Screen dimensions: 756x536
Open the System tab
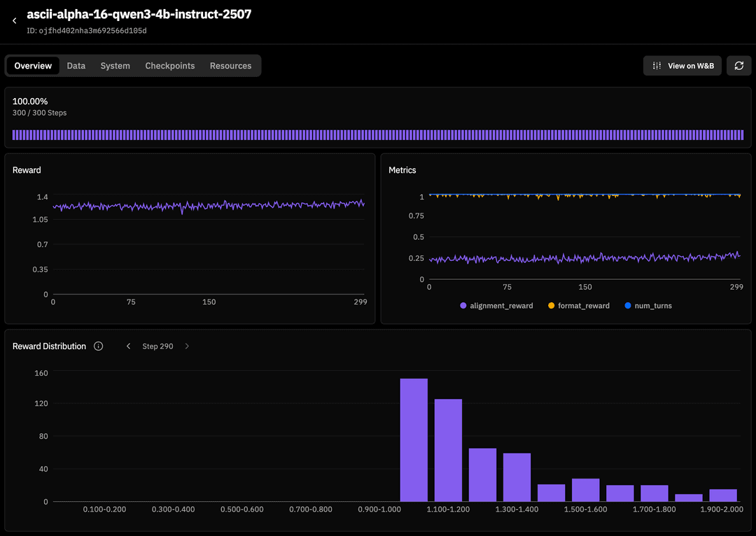click(115, 66)
